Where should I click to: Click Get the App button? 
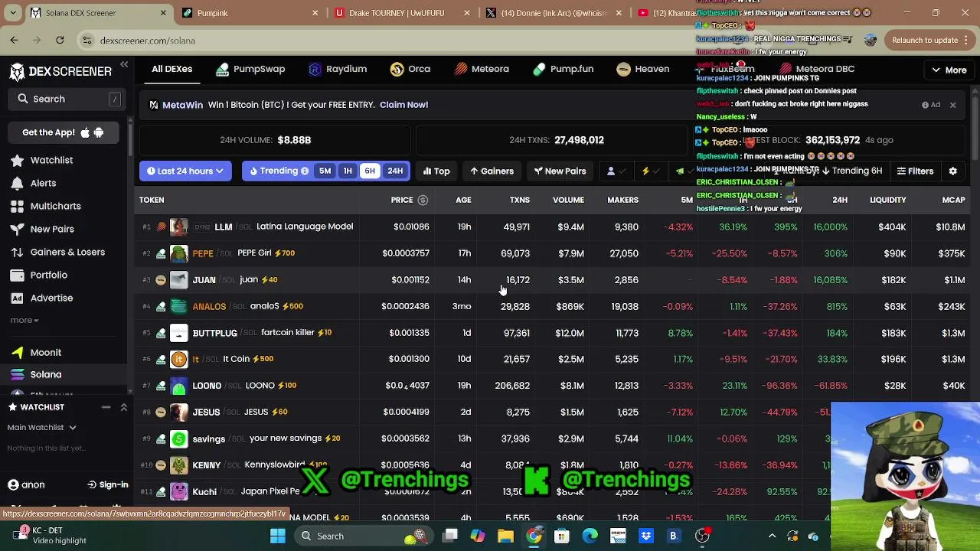point(64,133)
